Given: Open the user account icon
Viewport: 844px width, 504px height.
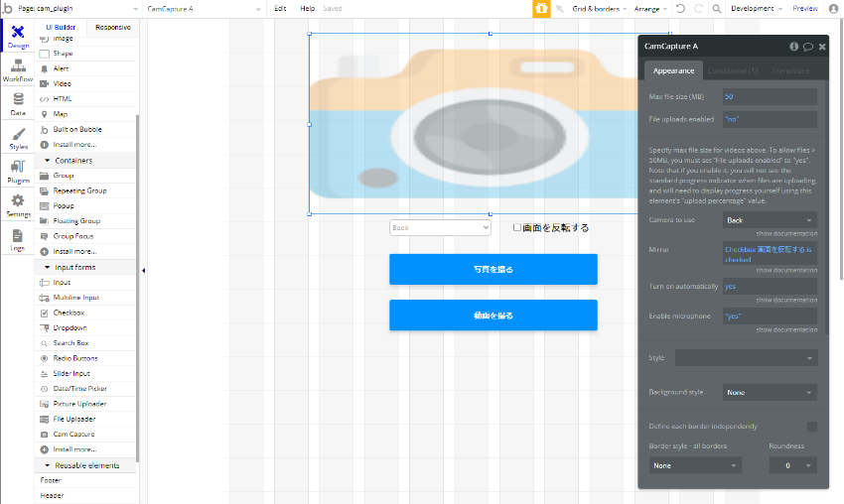Looking at the screenshot, I should pyautogui.click(x=833, y=9).
